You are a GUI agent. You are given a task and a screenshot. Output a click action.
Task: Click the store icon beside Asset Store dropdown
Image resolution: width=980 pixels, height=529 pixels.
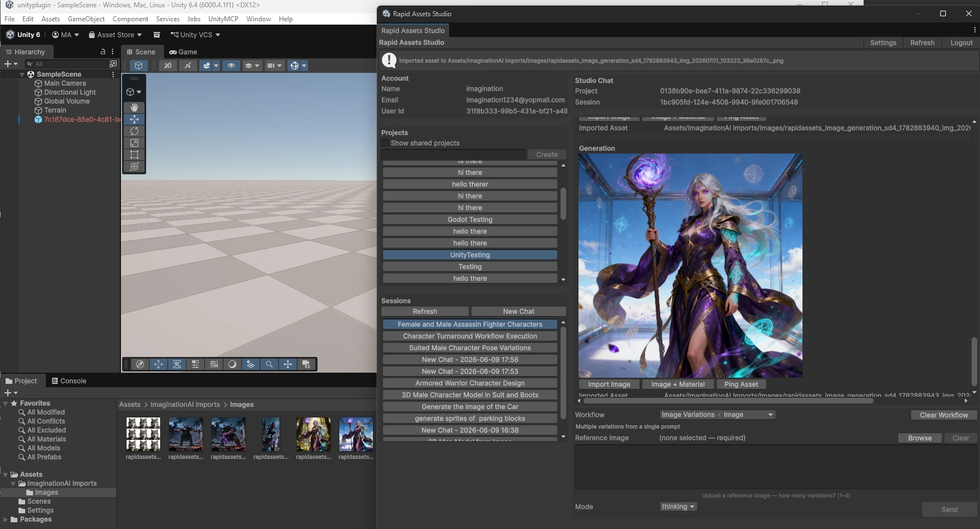click(x=157, y=35)
